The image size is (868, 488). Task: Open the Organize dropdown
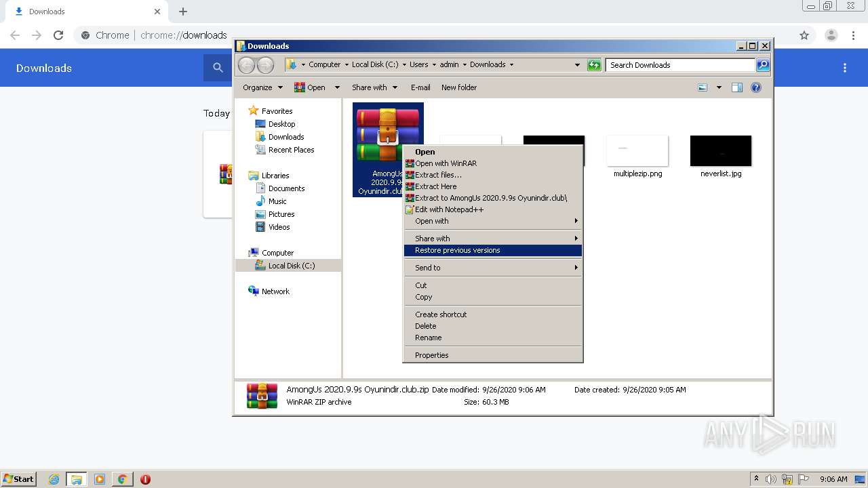[262, 87]
